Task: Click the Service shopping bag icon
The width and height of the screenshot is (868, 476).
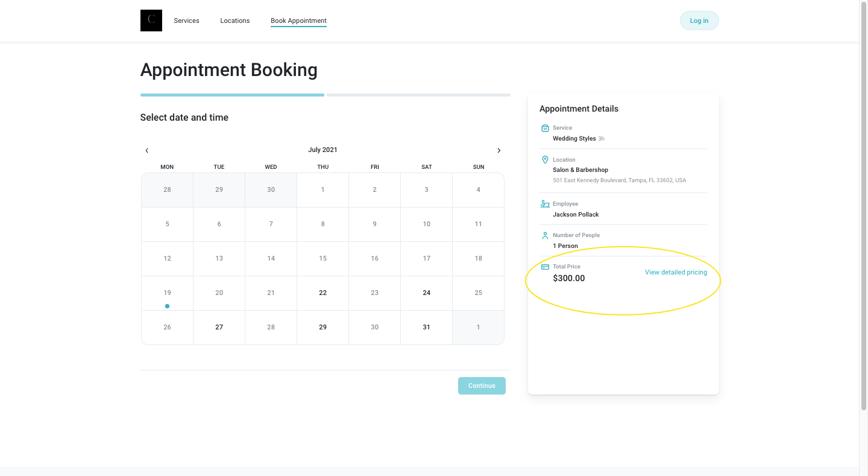Action: click(x=545, y=128)
